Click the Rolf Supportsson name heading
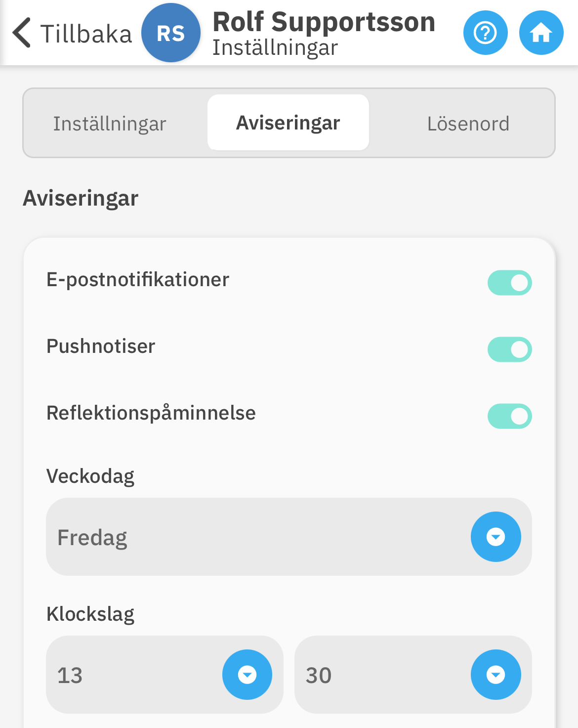The width and height of the screenshot is (578, 728). [x=324, y=22]
